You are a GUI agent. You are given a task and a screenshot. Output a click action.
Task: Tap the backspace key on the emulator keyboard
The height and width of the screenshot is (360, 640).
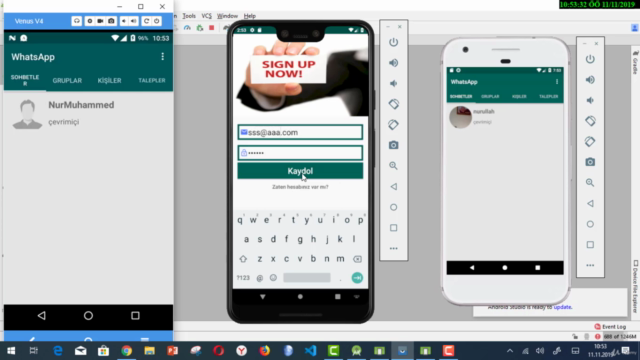click(x=357, y=259)
